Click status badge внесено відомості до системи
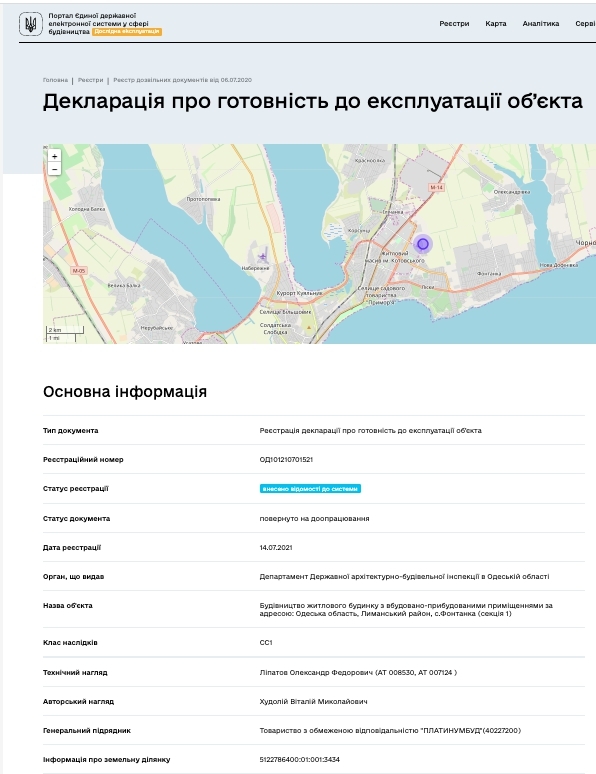This screenshot has width=596, height=774. [x=310, y=489]
